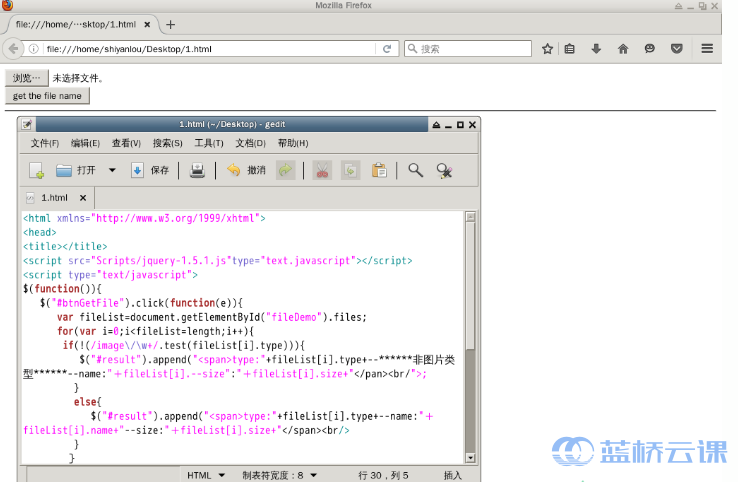Close the 1.html tab in gedit
This screenshot has height=482, width=738.
83,198
